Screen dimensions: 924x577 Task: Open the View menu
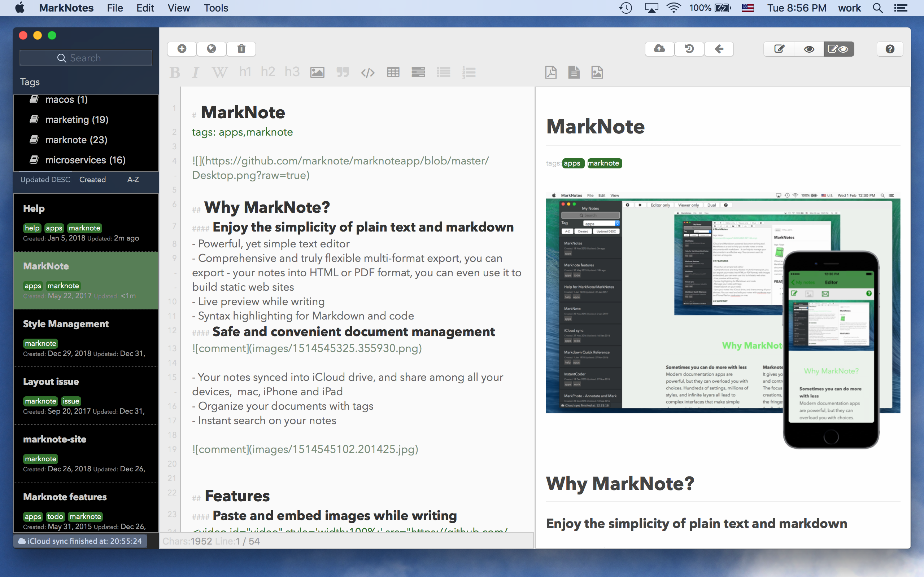(x=178, y=8)
